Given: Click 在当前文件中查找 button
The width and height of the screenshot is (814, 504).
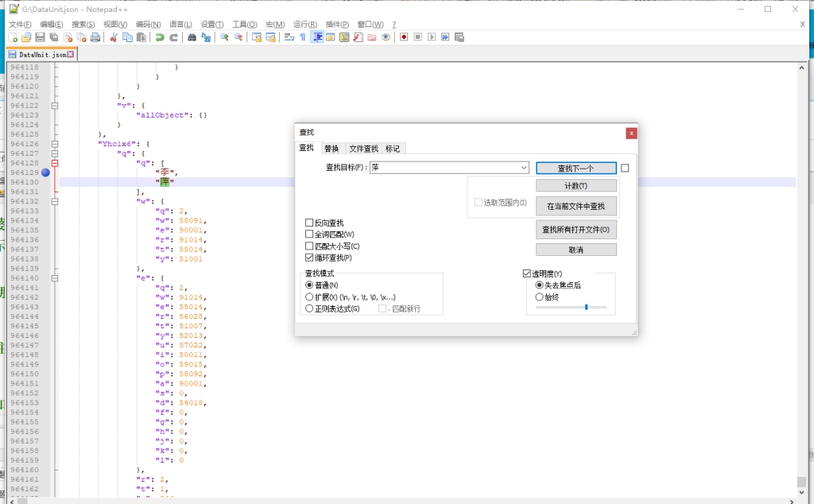Looking at the screenshot, I should (x=576, y=206).
